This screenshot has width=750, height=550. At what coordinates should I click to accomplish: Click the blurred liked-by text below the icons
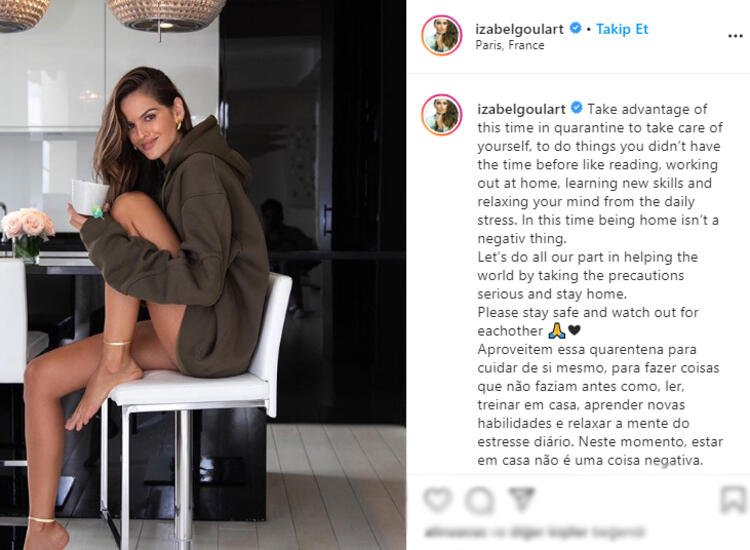tap(534, 532)
